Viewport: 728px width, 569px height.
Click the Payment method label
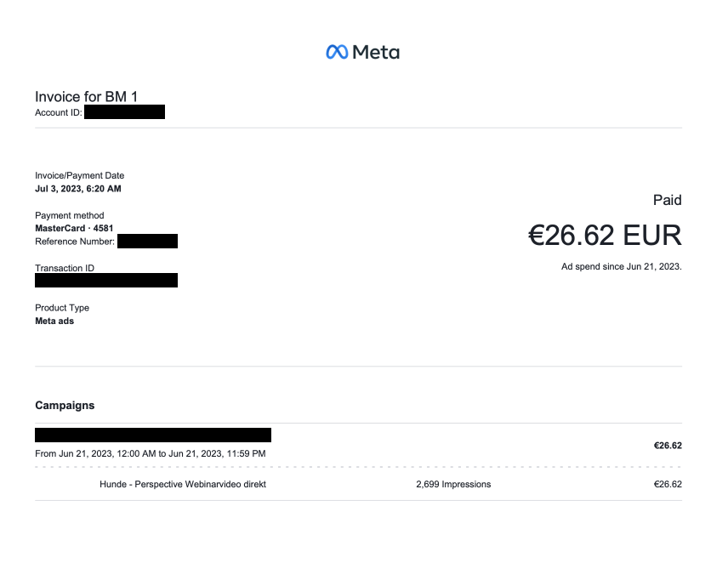click(70, 216)
